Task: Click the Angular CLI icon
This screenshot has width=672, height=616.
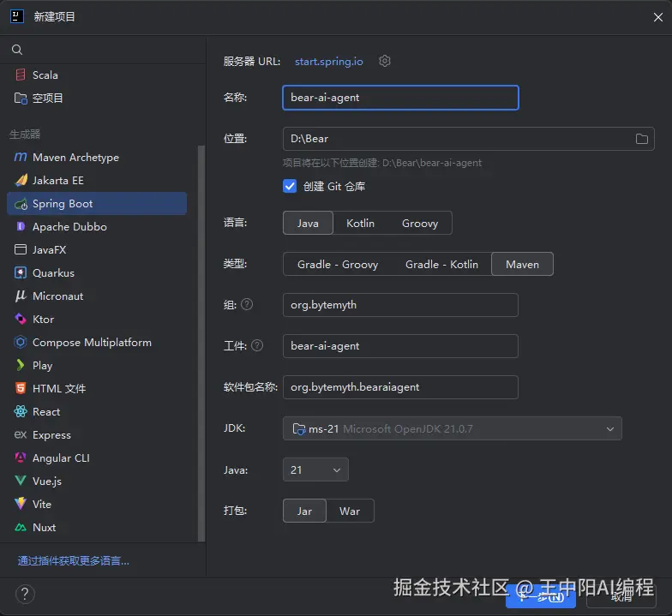Action: (21, 458)
